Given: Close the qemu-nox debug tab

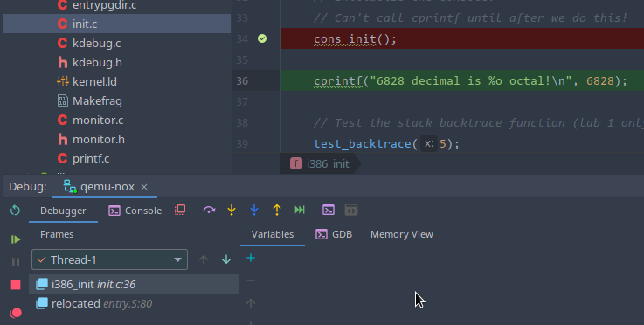Looking at the screenshot, I should tap(144, 187).
